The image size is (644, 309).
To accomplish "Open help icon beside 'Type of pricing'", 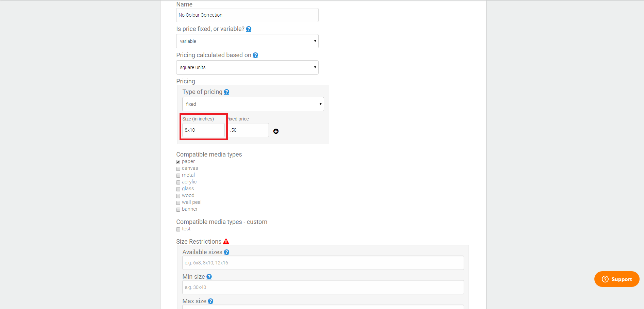I will pyautogui.click(x=226, y=92).
